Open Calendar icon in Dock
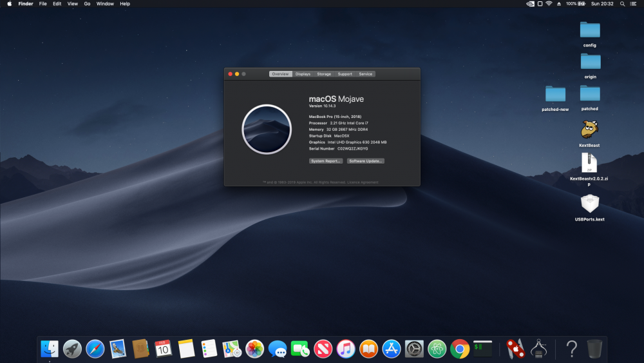644x363 pixels. click(x=163, y=349)
